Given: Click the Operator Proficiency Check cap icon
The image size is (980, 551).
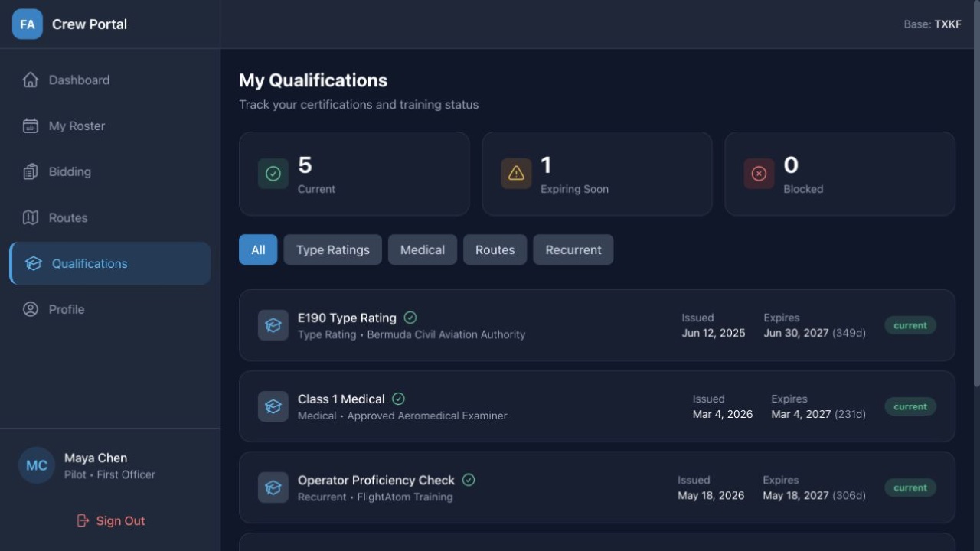Looking at the screenshot, I should tap(273, 487).
